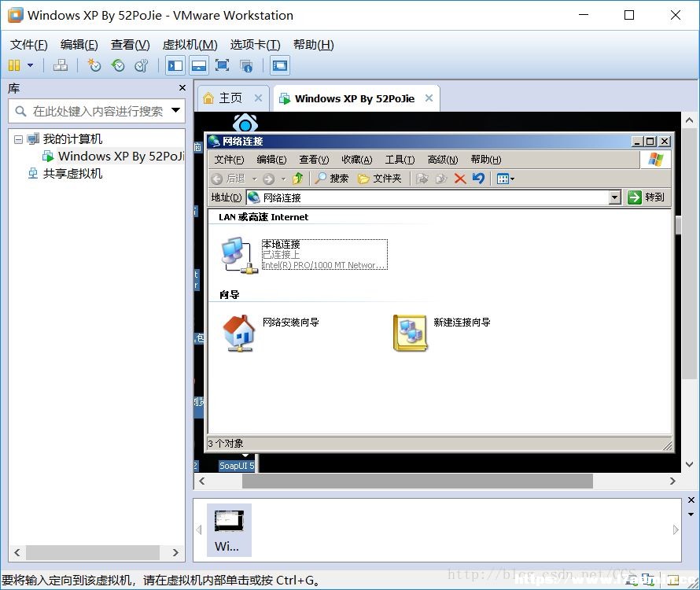Toggle the 文件夹 folders pane button
Image resolution: width=700 pixels, height=590 pixels.
click(x=380, y=179)
